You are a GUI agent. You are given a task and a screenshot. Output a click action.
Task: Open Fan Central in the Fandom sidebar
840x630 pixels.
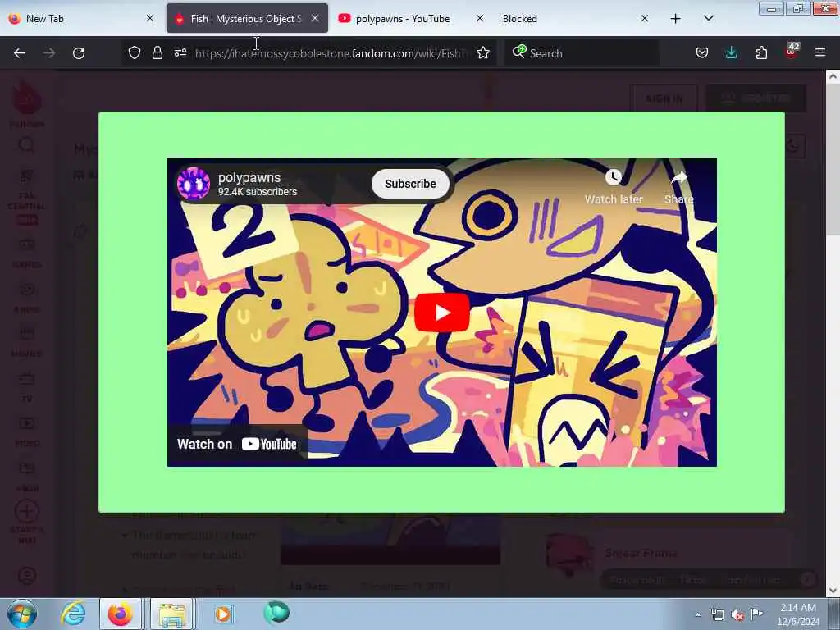click(27, 197)
